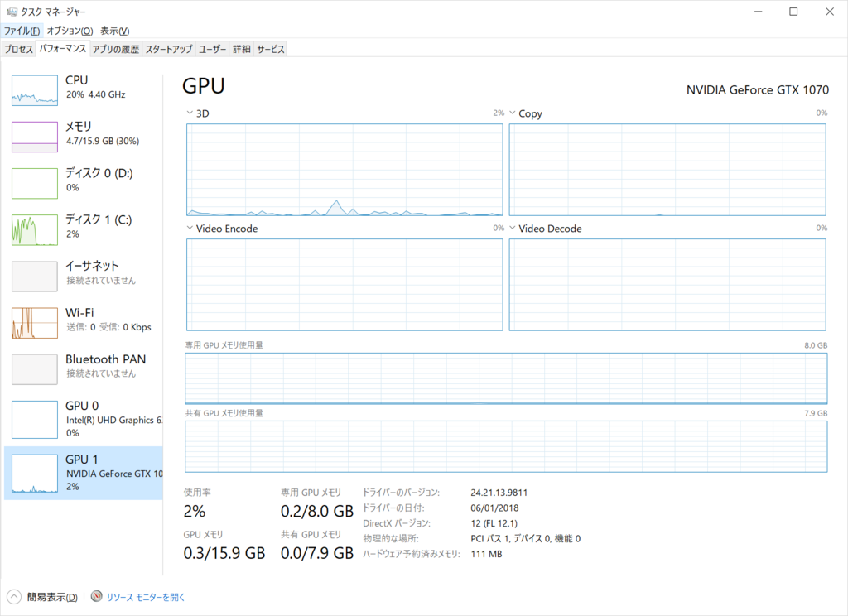Open the ファイル(F) menu

click(x=22, y=31)
